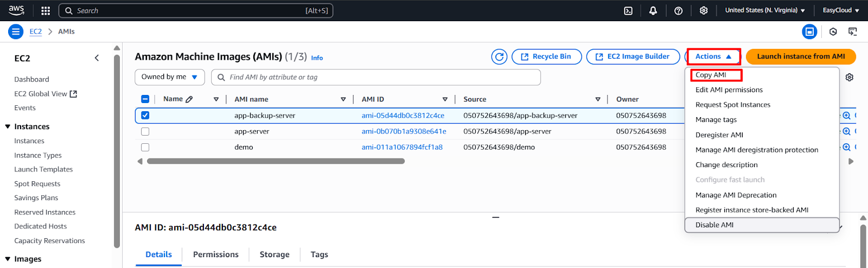Sort by the AMI name column arrow
868x268 pixels.
343,99
